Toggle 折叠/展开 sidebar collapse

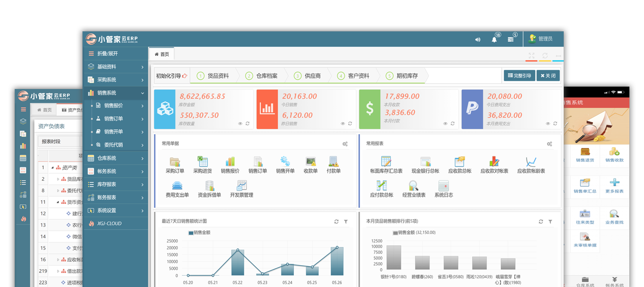pos(115,53)
